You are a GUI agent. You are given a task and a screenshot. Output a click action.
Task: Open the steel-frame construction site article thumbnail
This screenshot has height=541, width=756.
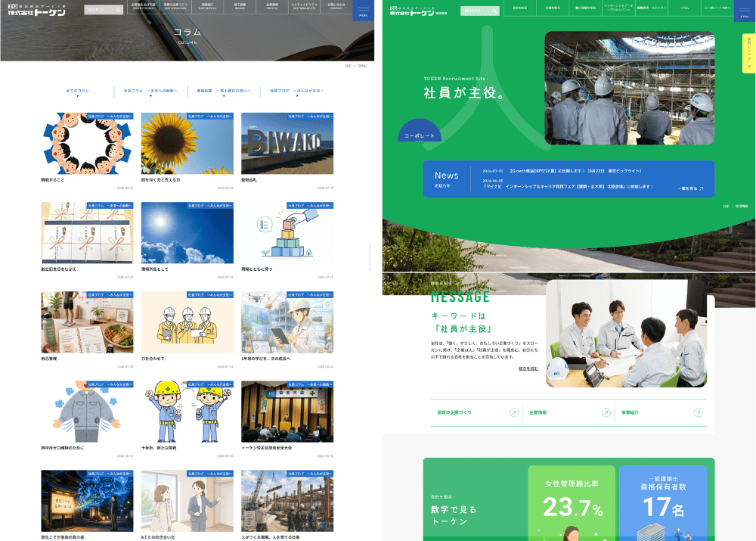(287, 501)
